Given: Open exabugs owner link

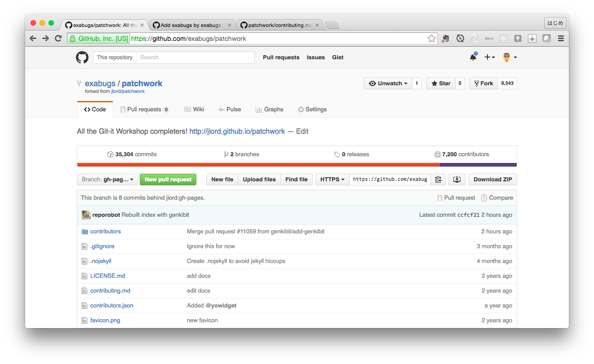Looking at the screenshot, I should pos(100,83).
